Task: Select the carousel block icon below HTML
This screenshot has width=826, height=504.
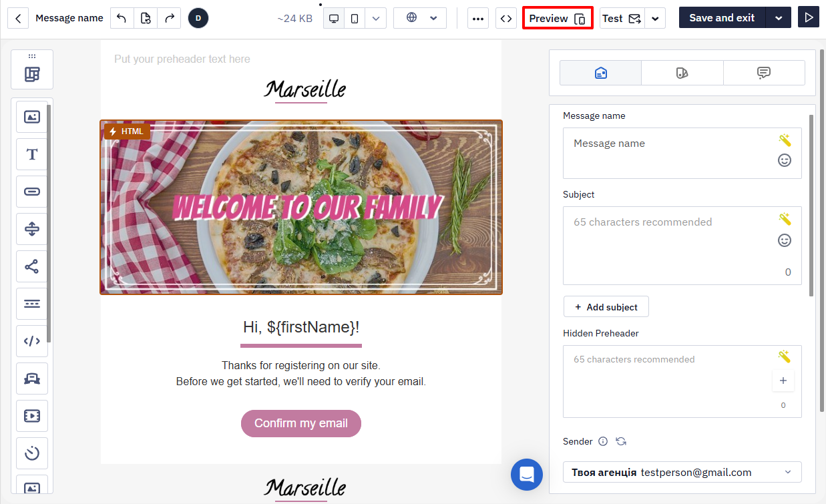Action: point(32,379)
